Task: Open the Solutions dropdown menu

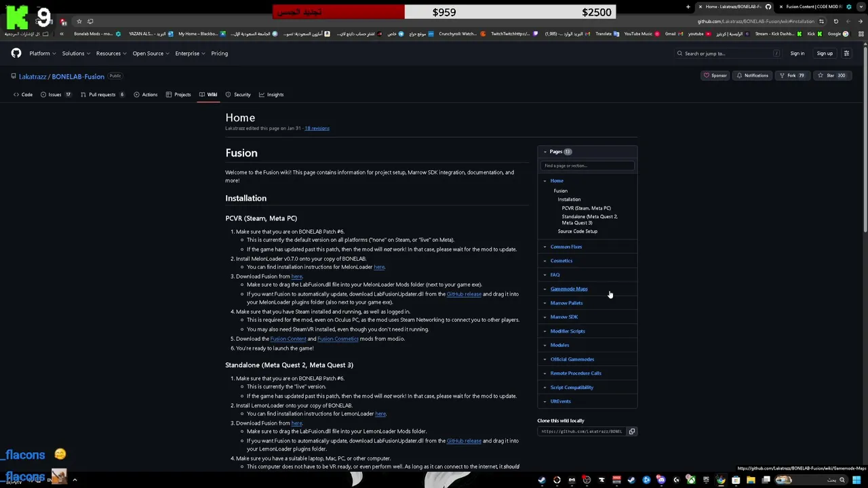Action: (75, 54)
